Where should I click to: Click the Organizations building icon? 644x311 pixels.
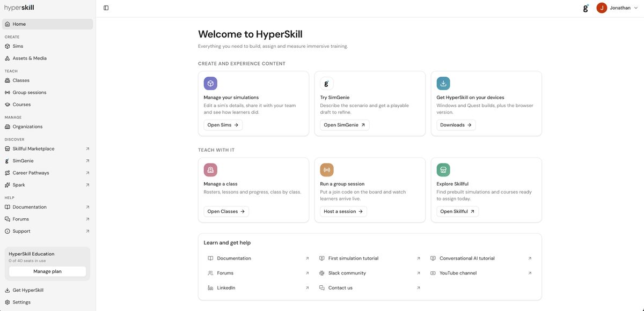pyautogui.click(x=8, y=127)
